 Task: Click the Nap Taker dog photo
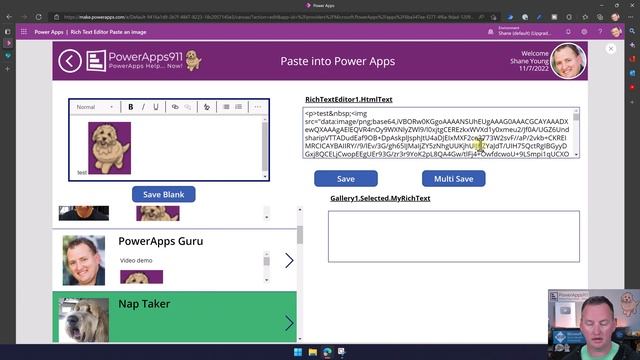point(84,320)
